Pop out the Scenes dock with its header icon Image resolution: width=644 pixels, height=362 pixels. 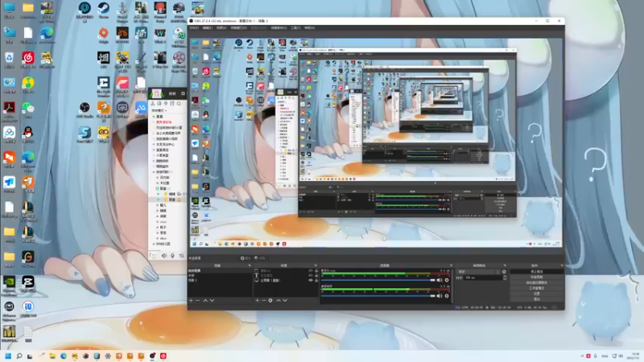(250, 265)
